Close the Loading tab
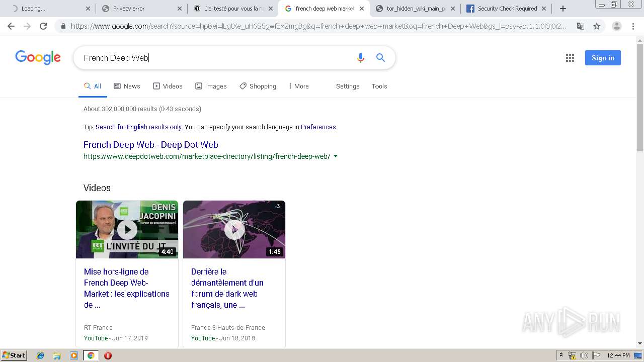The image size is (644, 362). tap(88, 9)
